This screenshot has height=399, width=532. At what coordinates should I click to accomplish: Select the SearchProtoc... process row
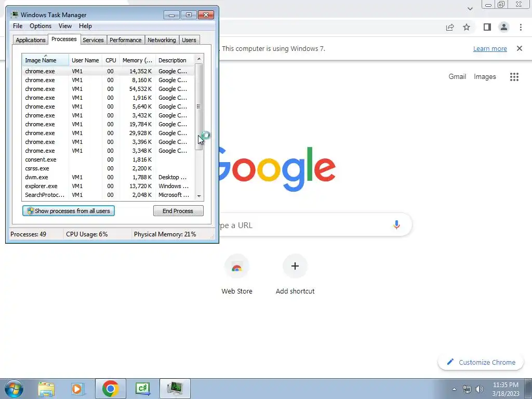pyautogui.click(x=108, y=195)
